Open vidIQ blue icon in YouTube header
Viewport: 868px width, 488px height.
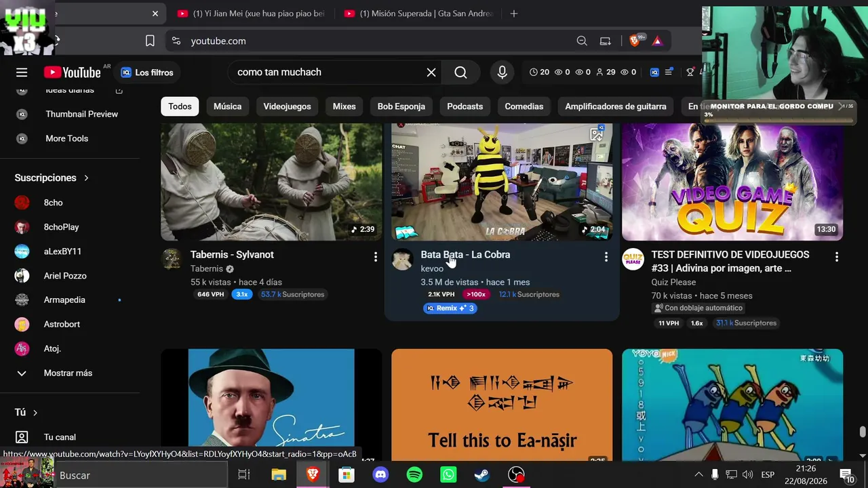pyautogui.click(x=654, y=72)
